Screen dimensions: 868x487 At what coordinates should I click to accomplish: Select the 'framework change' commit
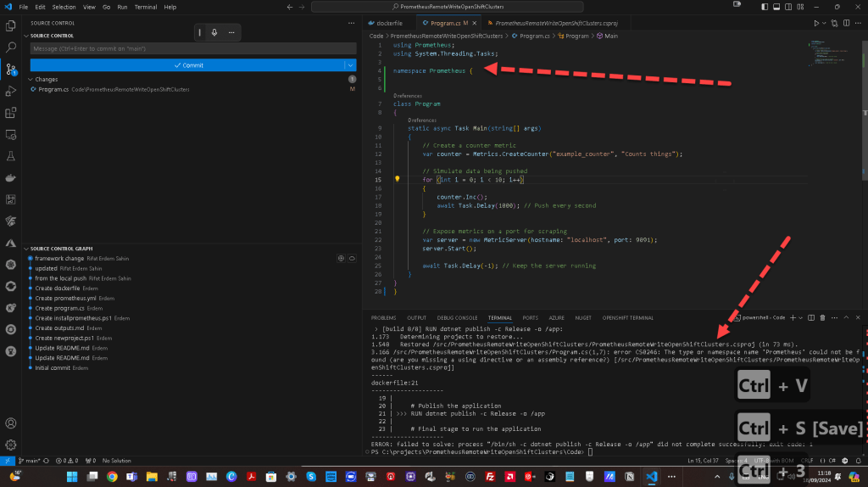click(59, 259)
